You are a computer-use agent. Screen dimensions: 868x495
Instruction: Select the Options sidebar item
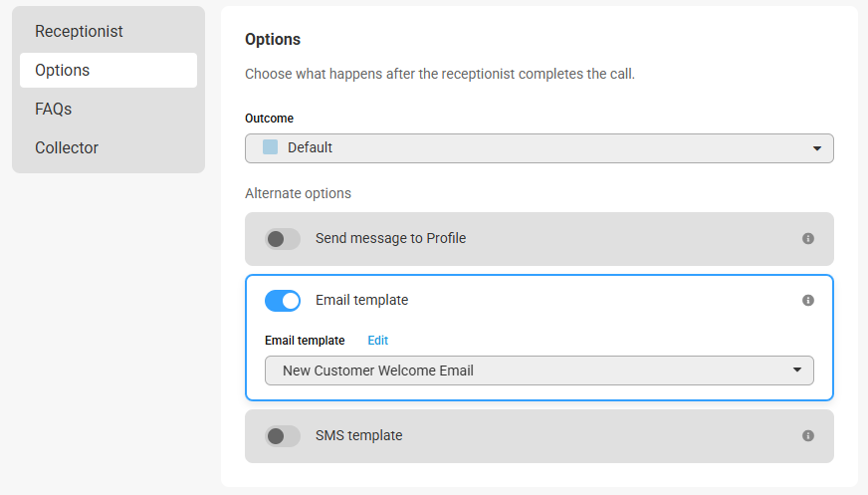[108, 71]
